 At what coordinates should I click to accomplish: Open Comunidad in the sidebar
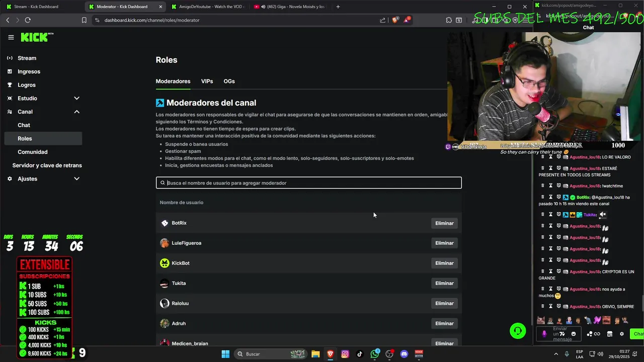[33, 152]
